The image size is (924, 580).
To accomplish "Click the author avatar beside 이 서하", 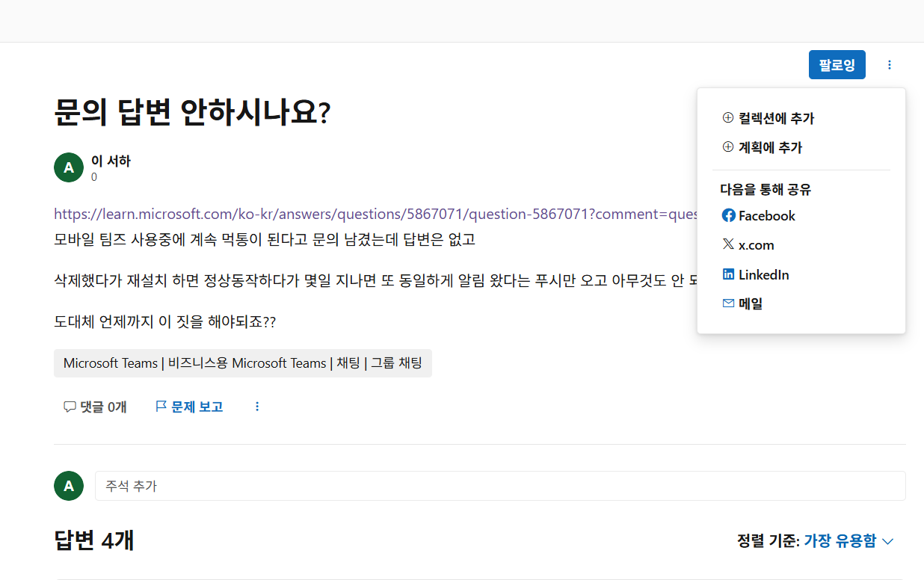I will tap(69, 167).
